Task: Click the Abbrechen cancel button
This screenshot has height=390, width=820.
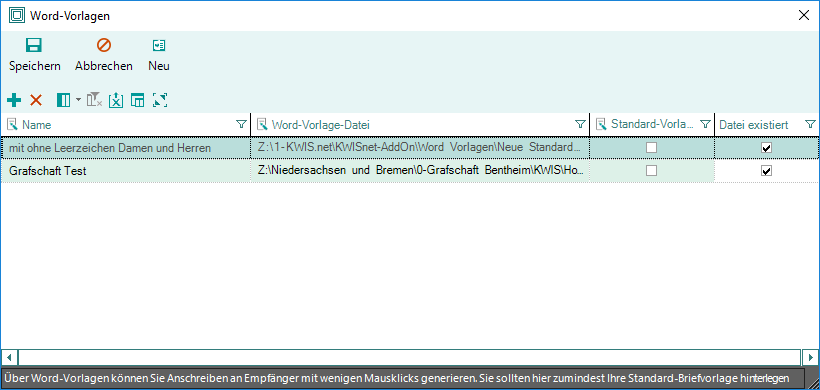Action: pos(104,54)
